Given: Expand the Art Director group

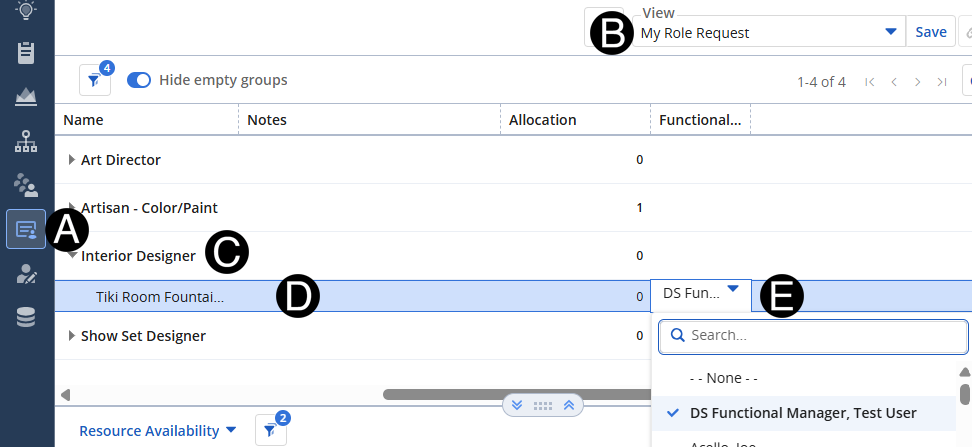Looking at the screenshot, I should tap(71, 160).
